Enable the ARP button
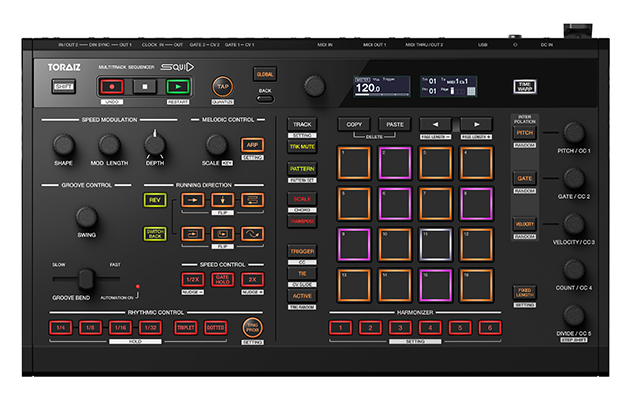This screenshot has width=630, height=400. pos(252,145)
